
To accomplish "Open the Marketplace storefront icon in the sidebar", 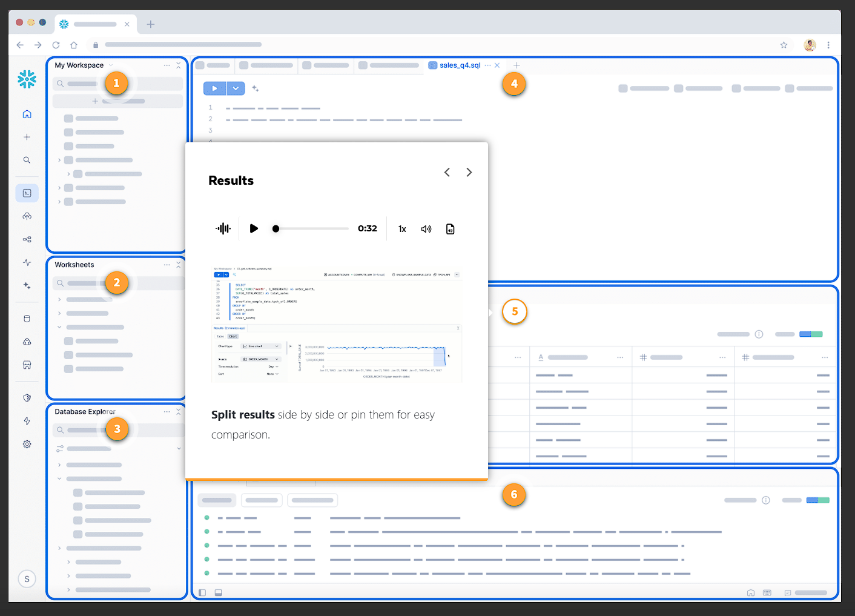I will pyautogui.click(x=27, y=365).
